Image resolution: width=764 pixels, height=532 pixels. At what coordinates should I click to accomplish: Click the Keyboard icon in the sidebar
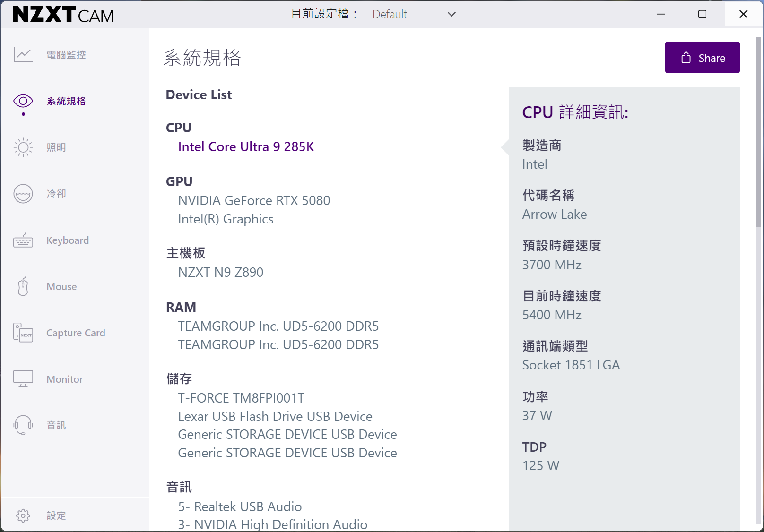[x=23, y=240]
